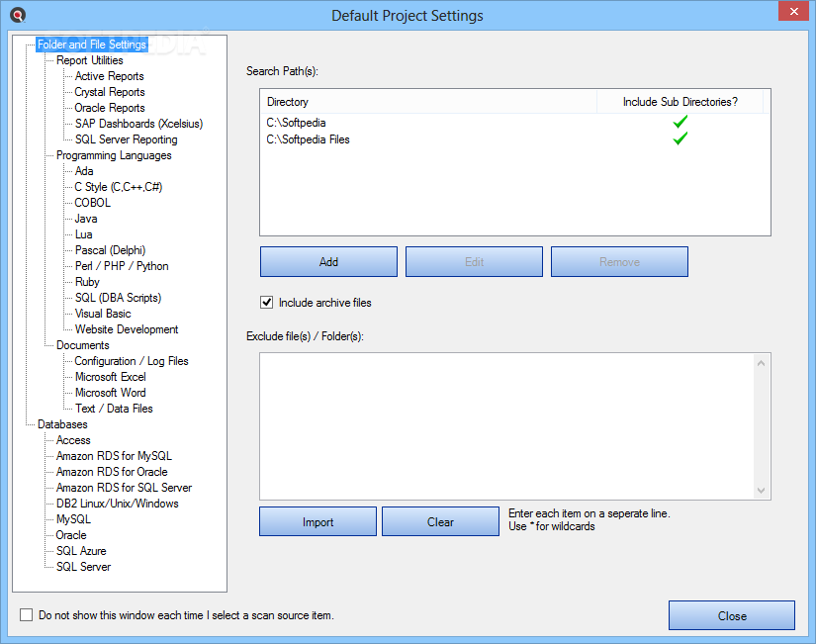
Task: Select Amazon RDS for SQL Server node
Action: click(x=124, y=488)
